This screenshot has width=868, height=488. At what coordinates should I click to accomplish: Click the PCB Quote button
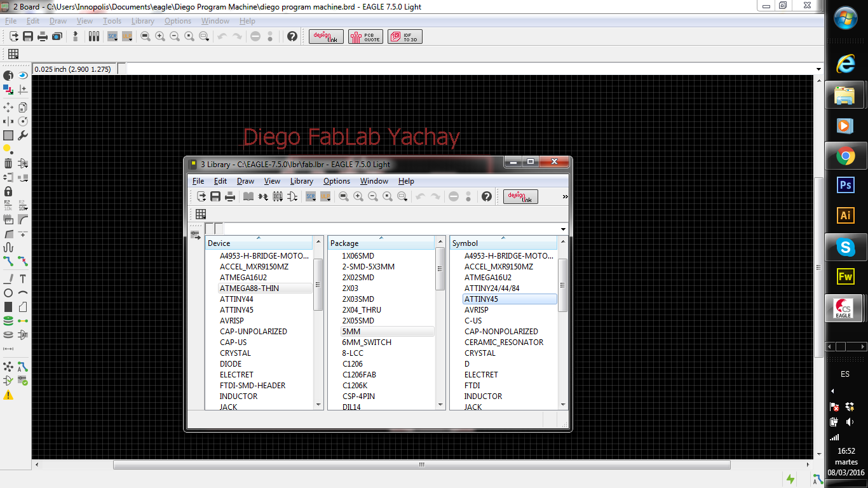367,37
